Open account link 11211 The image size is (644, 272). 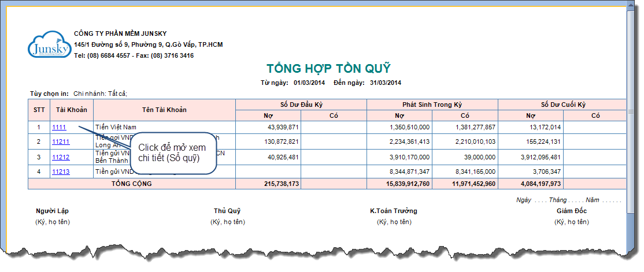[x=61, y=141]
